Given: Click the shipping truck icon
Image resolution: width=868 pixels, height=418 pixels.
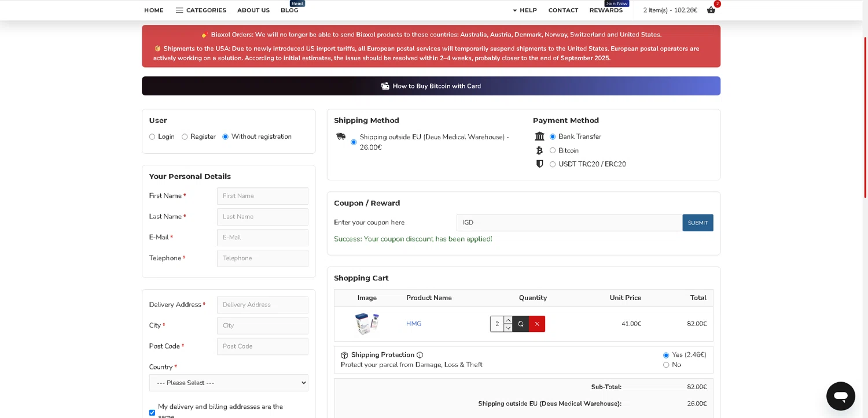Looking at the screenshot, I should [341, 136].
